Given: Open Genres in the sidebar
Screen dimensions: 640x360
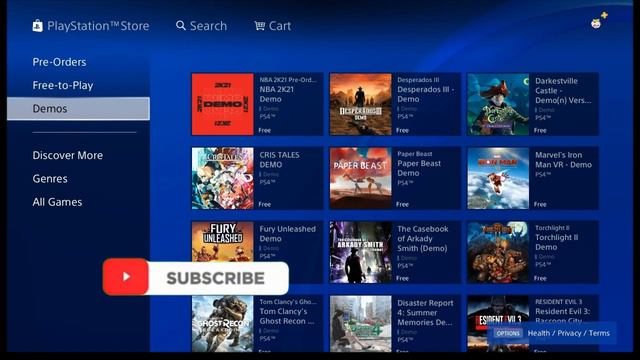Looking at the screenshot, I should click(50, 179).
